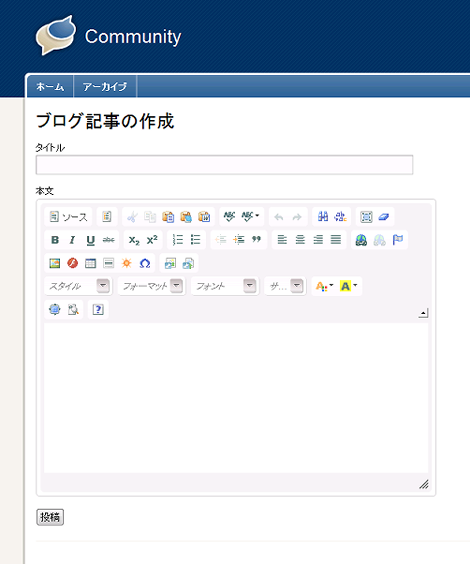
Task: Open the フォーマット (Format) dropdown
Action: pos(152,286)
